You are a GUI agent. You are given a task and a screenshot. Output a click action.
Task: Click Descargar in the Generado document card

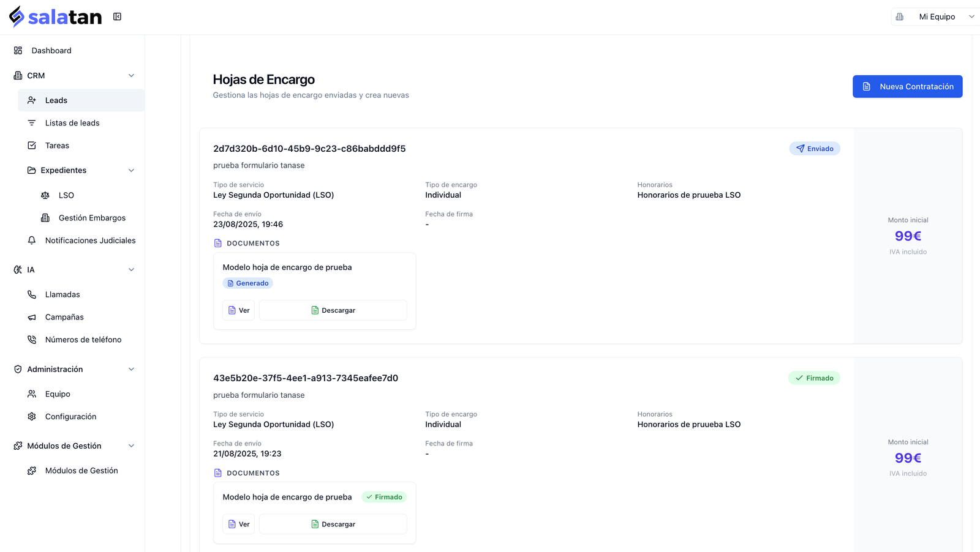[x=333, y=310]
